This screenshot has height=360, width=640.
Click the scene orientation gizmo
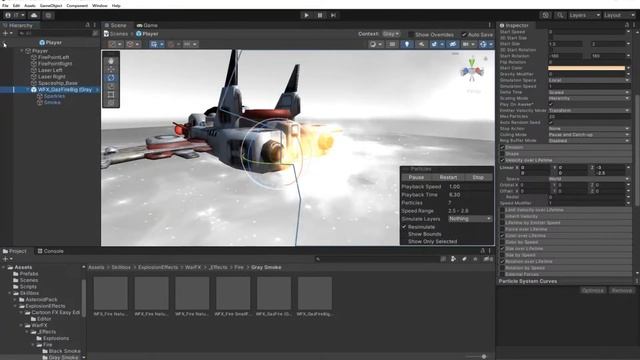pos(472,71)
